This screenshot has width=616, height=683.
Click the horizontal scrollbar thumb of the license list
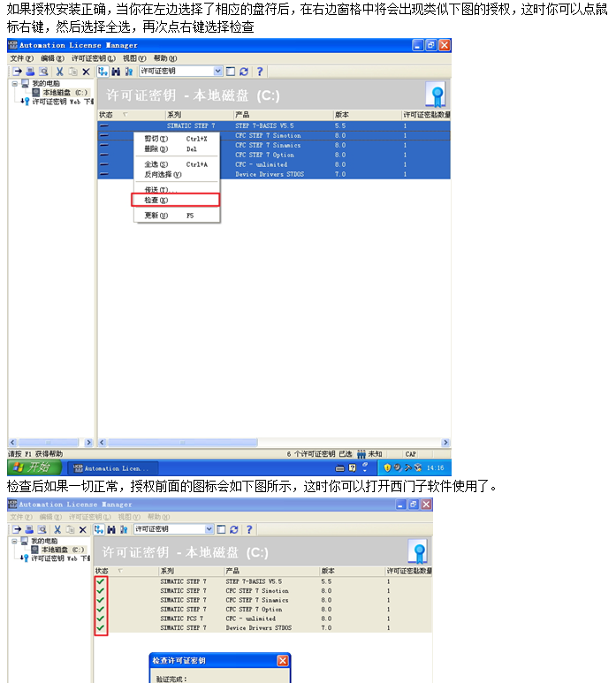click(x=183, y=443)
